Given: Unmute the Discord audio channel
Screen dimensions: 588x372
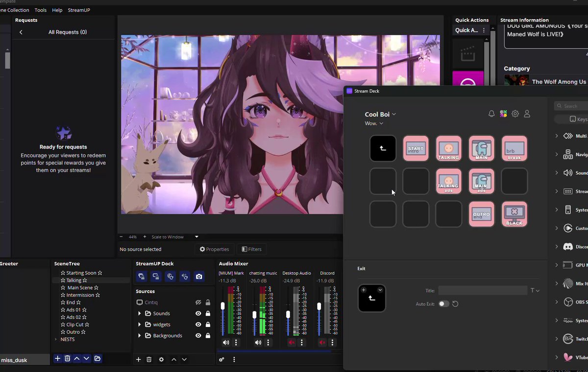Looking at the screenshot, I should coord(322,343).
